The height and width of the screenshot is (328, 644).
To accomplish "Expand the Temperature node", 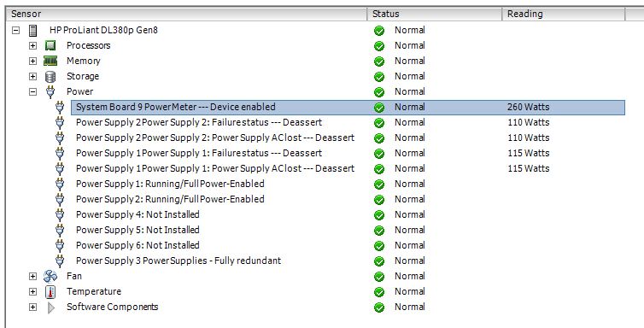I will click(x=32, y=292).
